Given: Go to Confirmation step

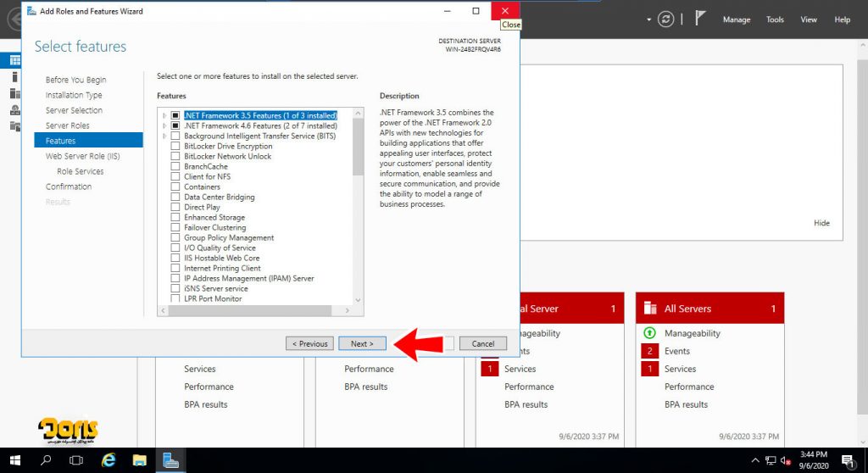Looking at the screenshot, I should 69,186.
